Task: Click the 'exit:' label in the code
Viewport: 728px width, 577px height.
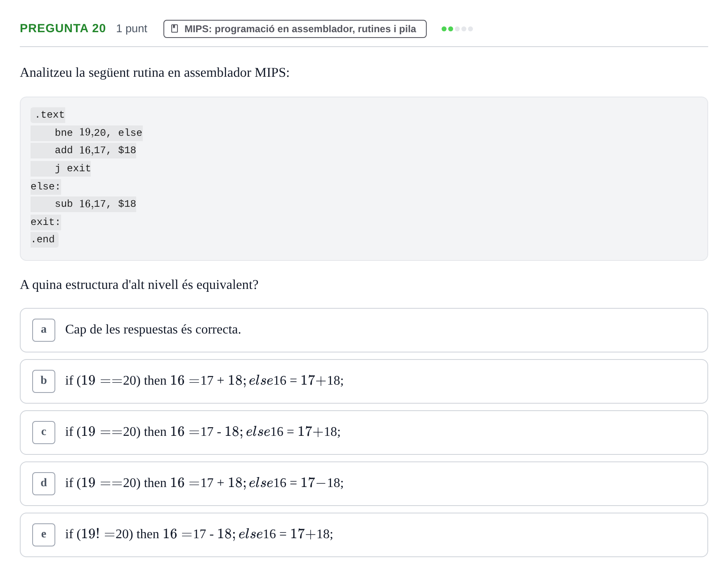Action: coord(46,222)
